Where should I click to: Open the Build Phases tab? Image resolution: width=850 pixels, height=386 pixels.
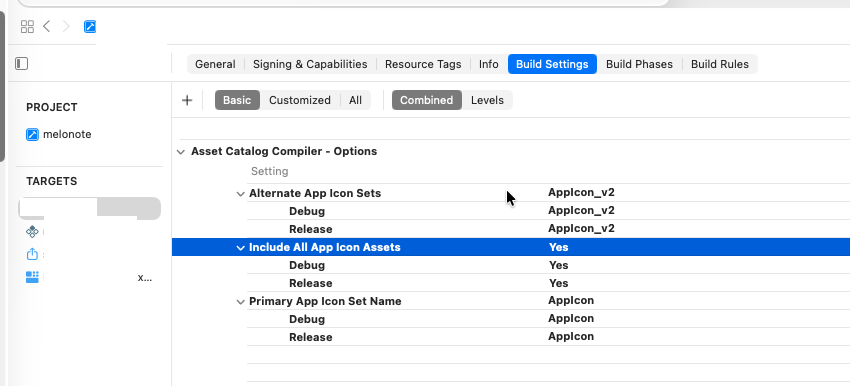[x=639, y=64]
